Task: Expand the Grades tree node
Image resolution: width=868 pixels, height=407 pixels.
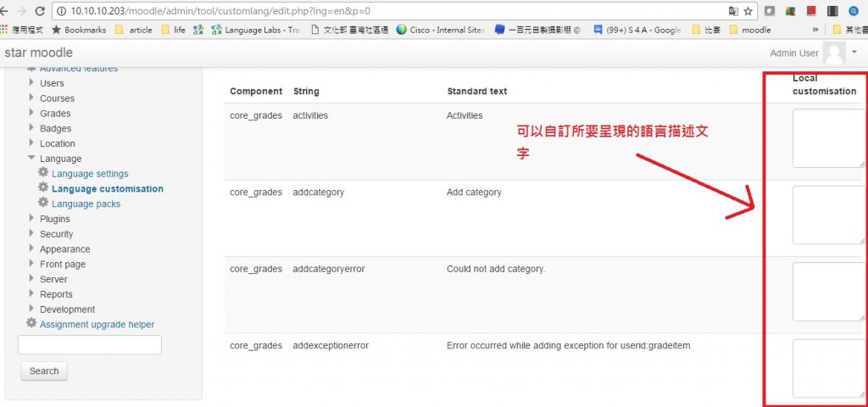Action: coord(31,113)
